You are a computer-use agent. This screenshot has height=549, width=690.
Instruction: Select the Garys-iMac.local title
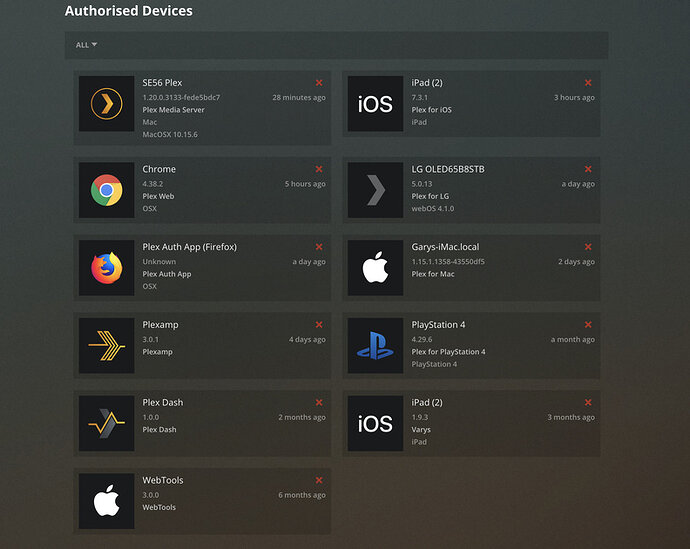coord(445,247)
